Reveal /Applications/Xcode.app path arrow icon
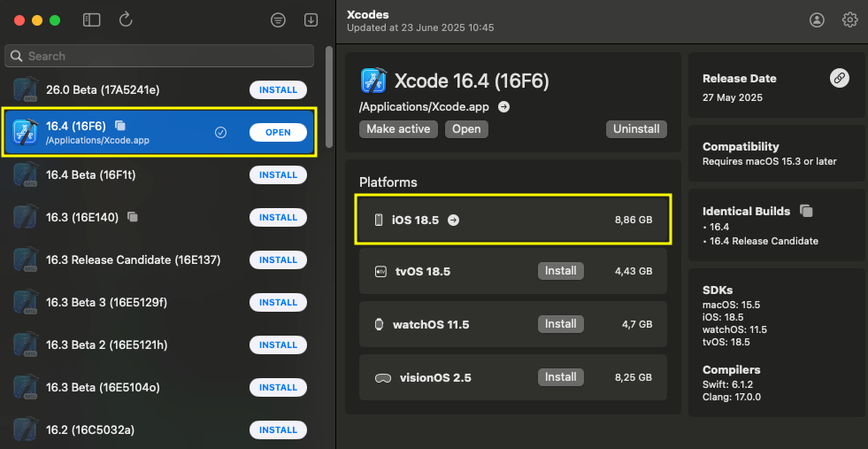The image size is (868, 449). pos(503,106)
